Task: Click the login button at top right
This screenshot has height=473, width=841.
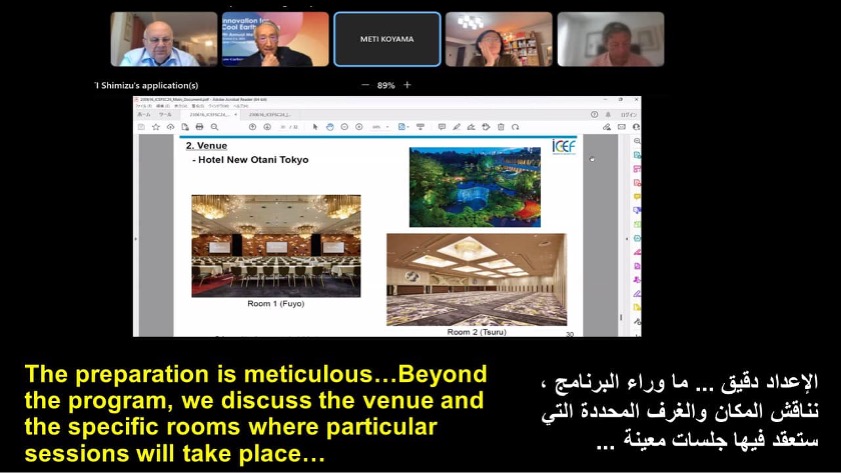Action: [x=627, y=115]
